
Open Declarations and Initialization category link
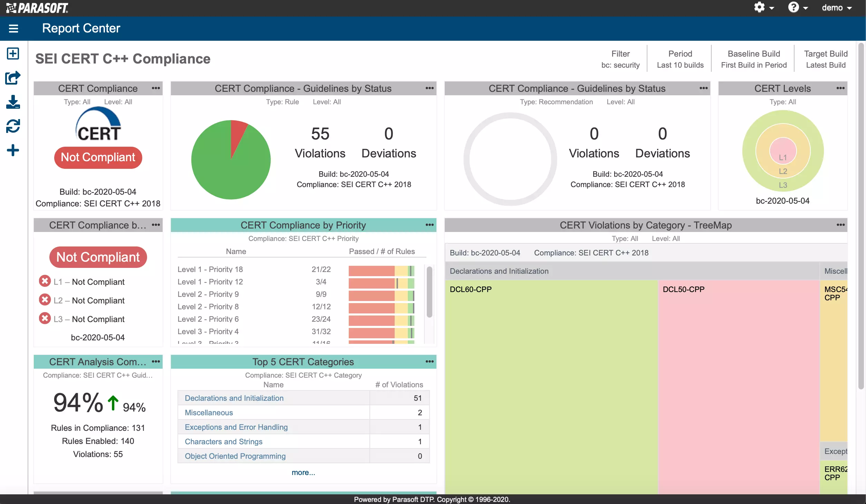pyautogui.click(x=234, y=398)
